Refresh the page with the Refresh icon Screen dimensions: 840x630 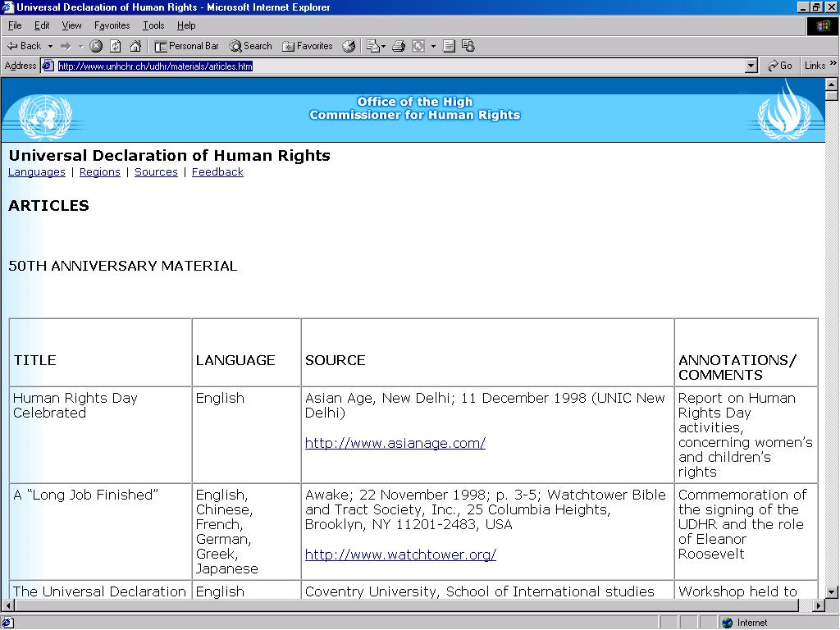pyautogui.click(x=116, y=46)
